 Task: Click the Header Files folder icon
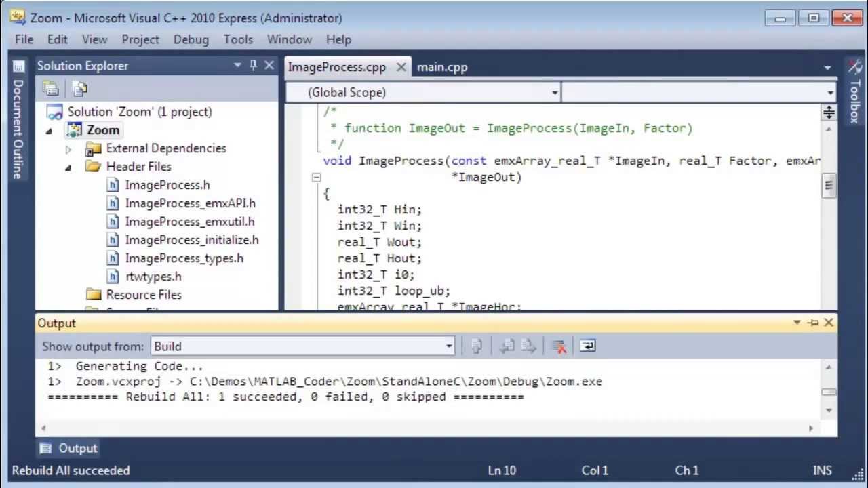(93, 167)
